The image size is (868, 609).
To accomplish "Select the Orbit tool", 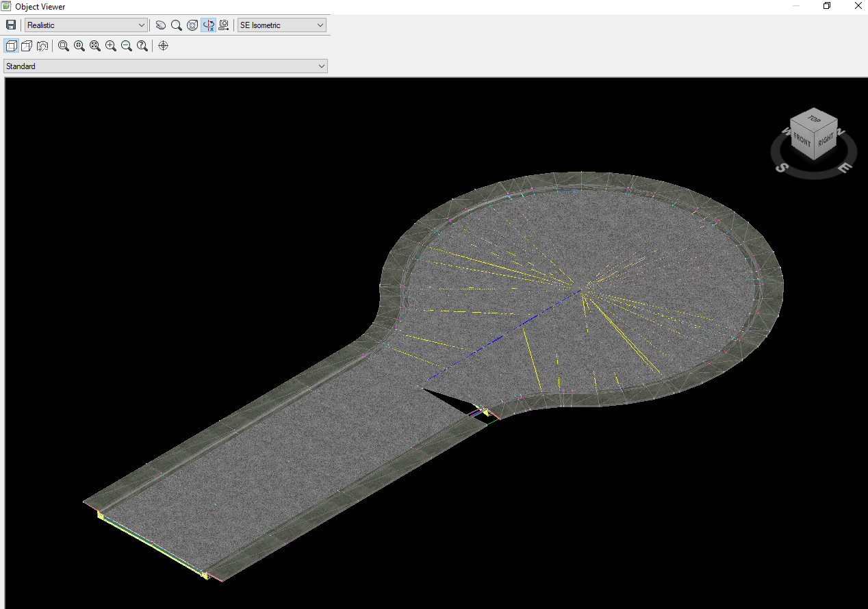I will 192,25.
